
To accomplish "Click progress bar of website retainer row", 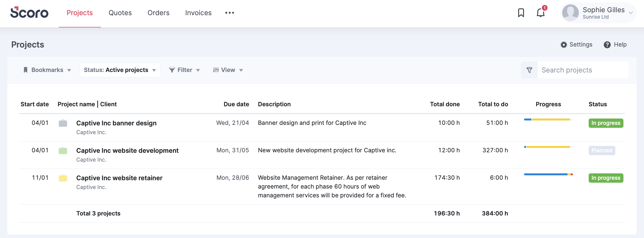I will (548, 174).
